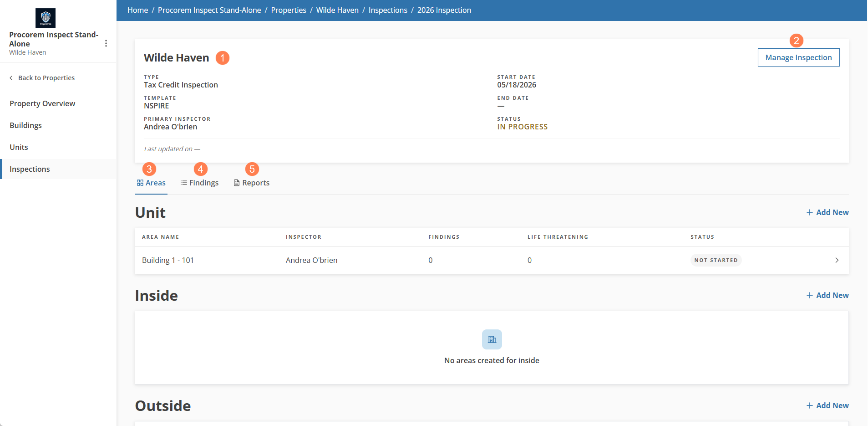
Task: Click the 'No areas created for inside' message
Action: pos(492,360)
